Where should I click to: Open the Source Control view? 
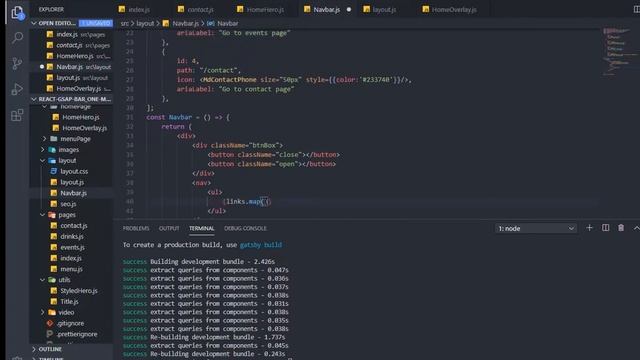(17, 63)
